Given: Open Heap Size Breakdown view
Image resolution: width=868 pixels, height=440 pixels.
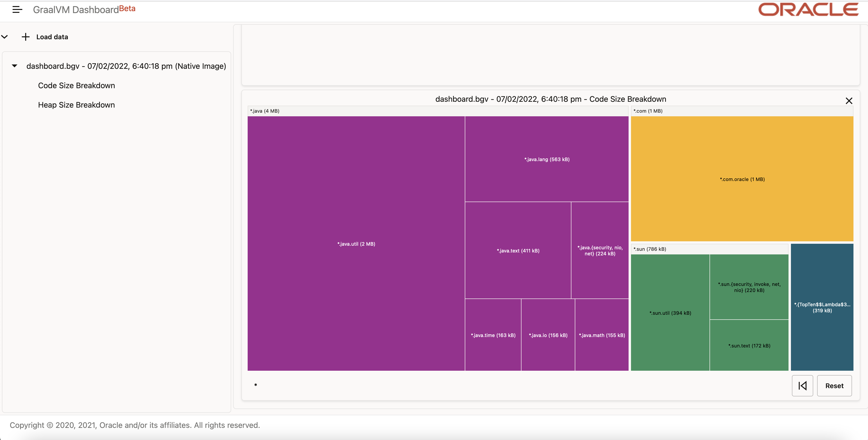Looking at the screenshot, I should tap(77, 105).
